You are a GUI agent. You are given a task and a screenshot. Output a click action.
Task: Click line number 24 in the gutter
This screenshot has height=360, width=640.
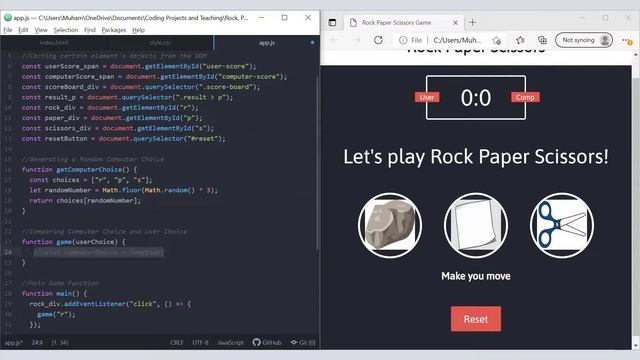click(x=8, y=252)
